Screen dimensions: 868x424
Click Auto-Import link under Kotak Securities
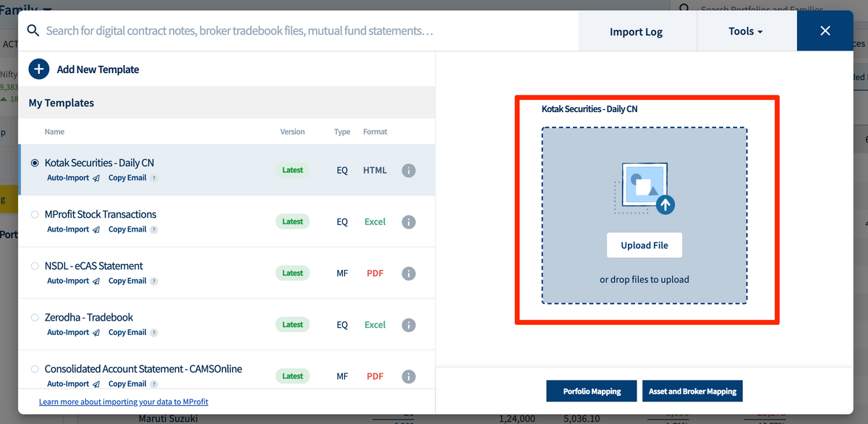pos(68,178)
